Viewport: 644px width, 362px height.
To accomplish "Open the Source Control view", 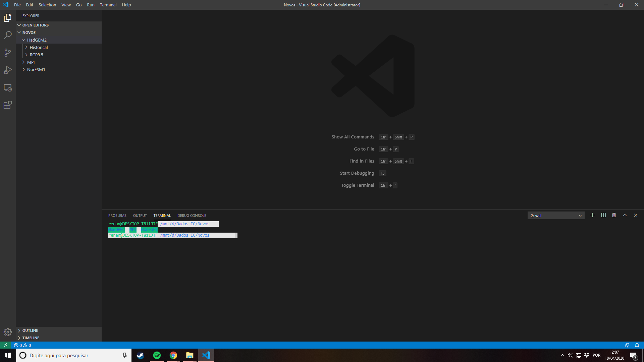I will pos(8,53).
